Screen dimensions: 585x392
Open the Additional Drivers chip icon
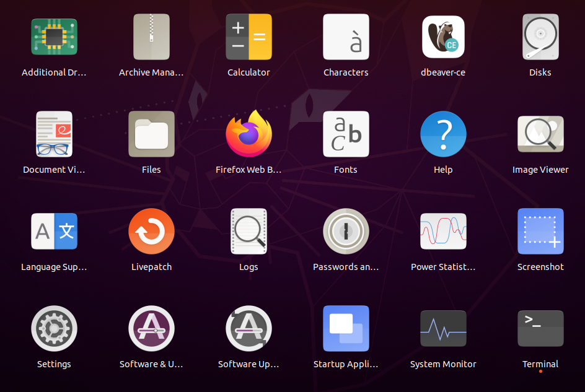pyautogui.click(x=54, y=37)
